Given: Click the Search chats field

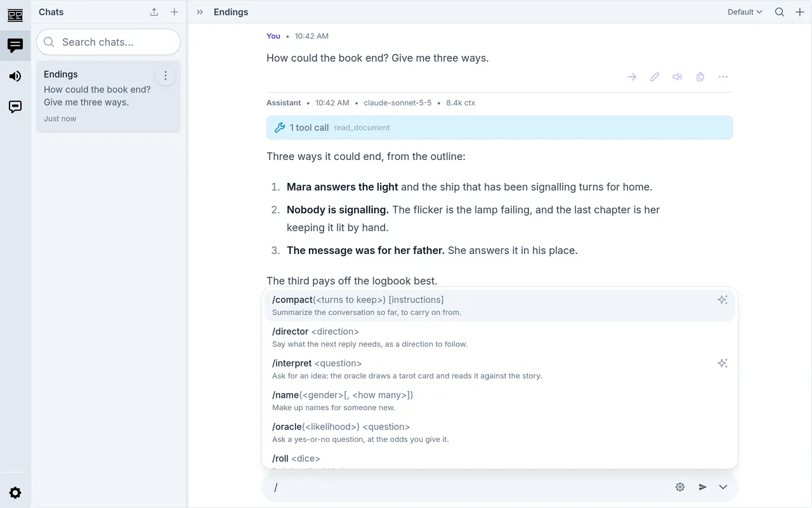Looking at the screenshot, I should tap(108, 42).
